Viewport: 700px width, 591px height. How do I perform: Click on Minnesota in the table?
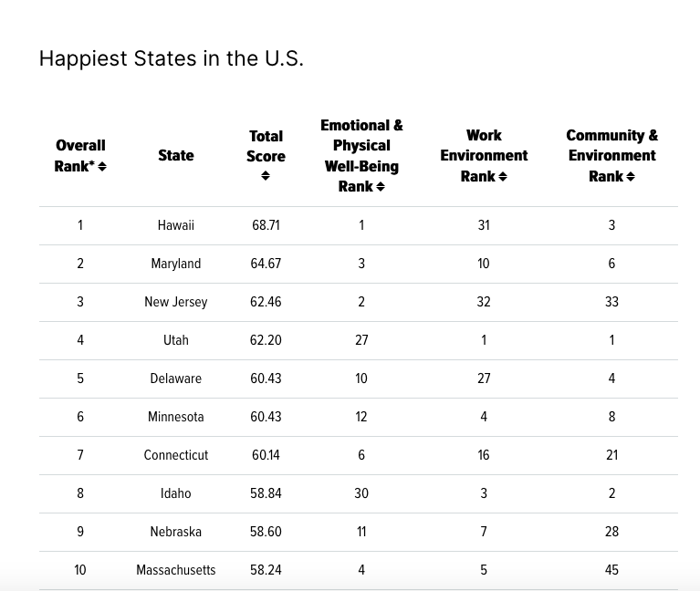(x=176, y=417)
